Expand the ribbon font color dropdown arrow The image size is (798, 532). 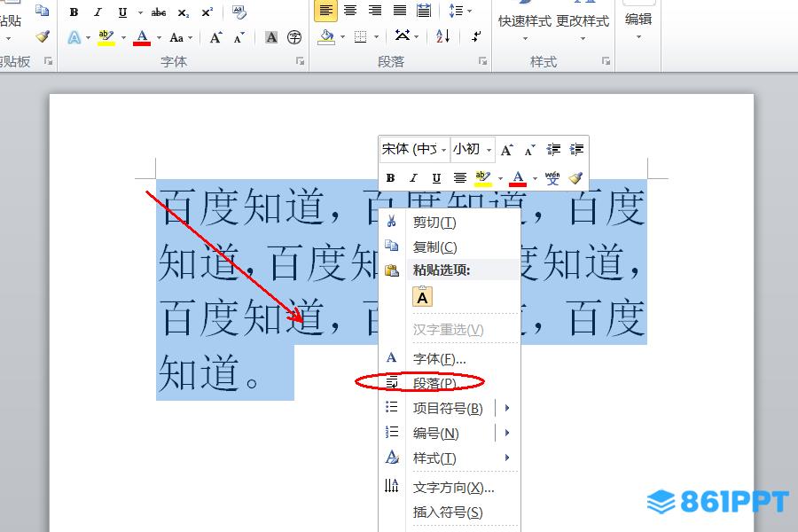[159, 37]
